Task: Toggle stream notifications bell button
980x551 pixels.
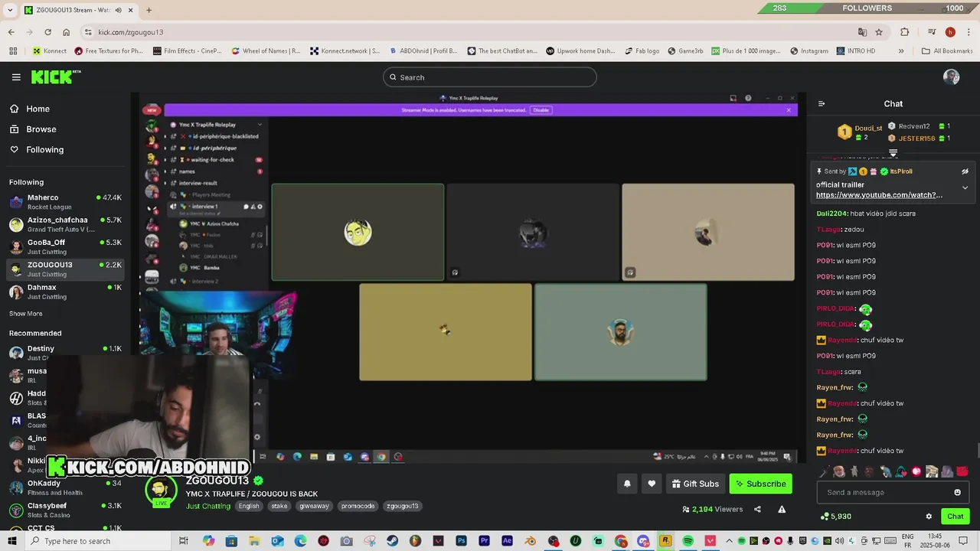Action: [627, 484]
